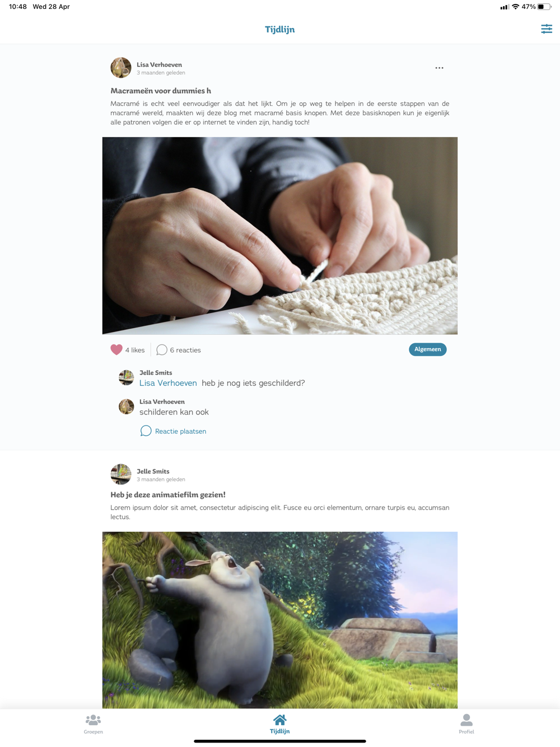Open the animated rabbit film image
560x747 pixels.
(x=280, y=620)
